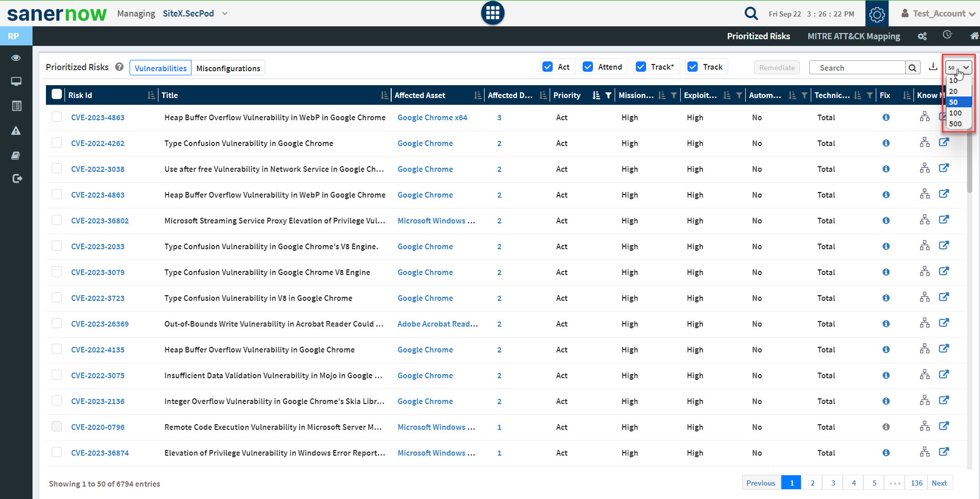Screen dimensions: 980x499
Task: Click the clock history icon in navbar
Action: point(947,35)
